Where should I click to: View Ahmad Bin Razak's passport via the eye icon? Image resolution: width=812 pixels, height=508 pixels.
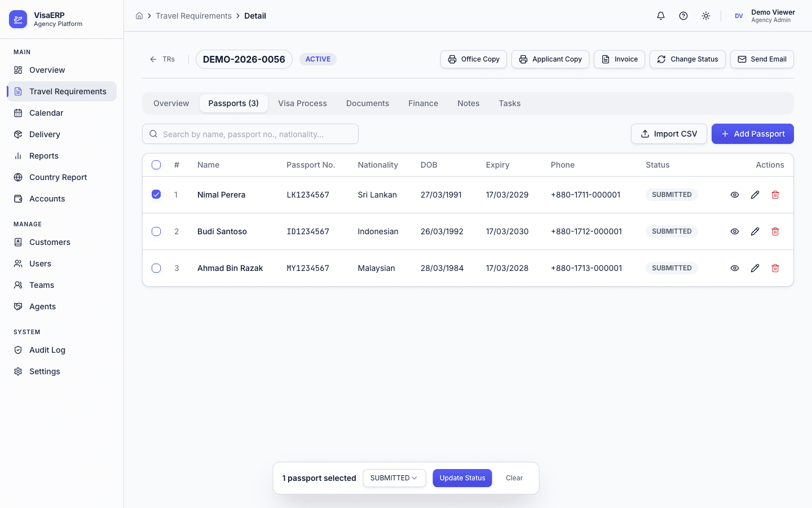(x=735, y=268)
